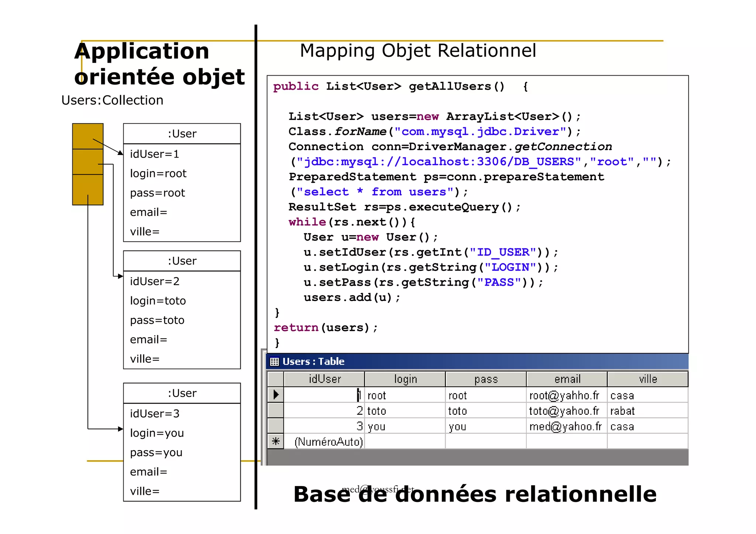The height and width of the screenshot is (534, 756).
Task: Click the email column header
Action: [567, 379]
